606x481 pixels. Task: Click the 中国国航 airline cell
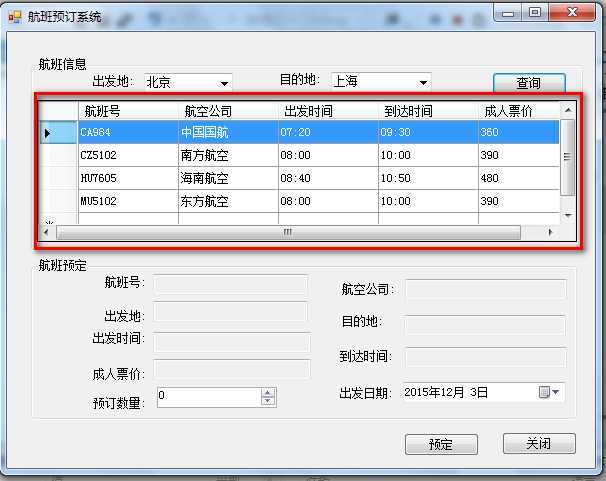point(228,132)
